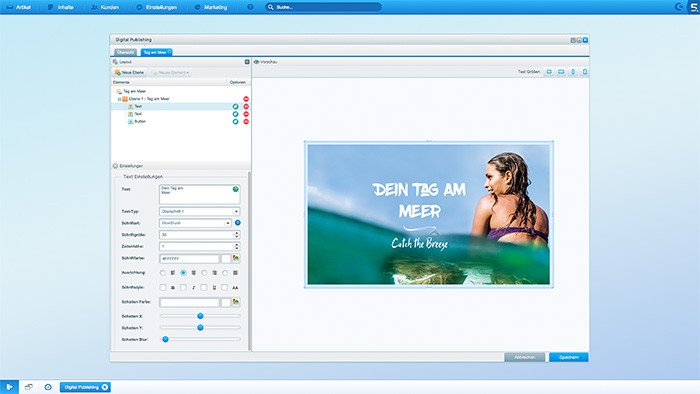
Task: Open the help question mark icon in top bar
Action: (250, 7)
